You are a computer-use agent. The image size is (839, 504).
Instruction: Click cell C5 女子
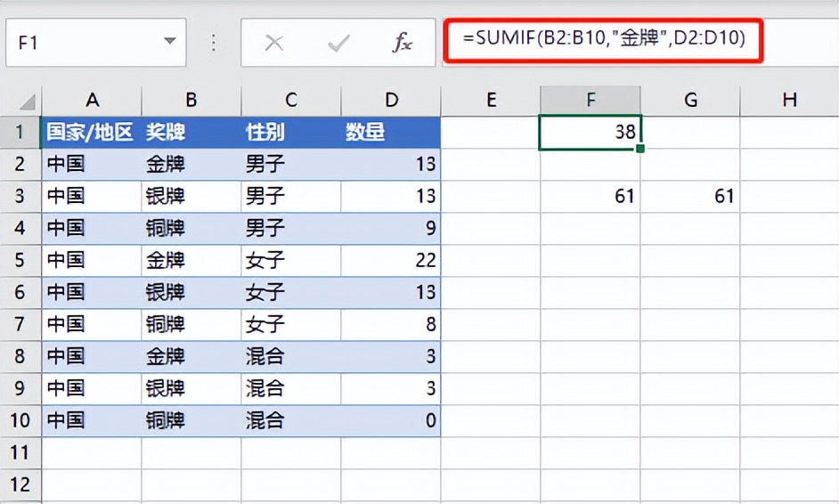(291, 261)
